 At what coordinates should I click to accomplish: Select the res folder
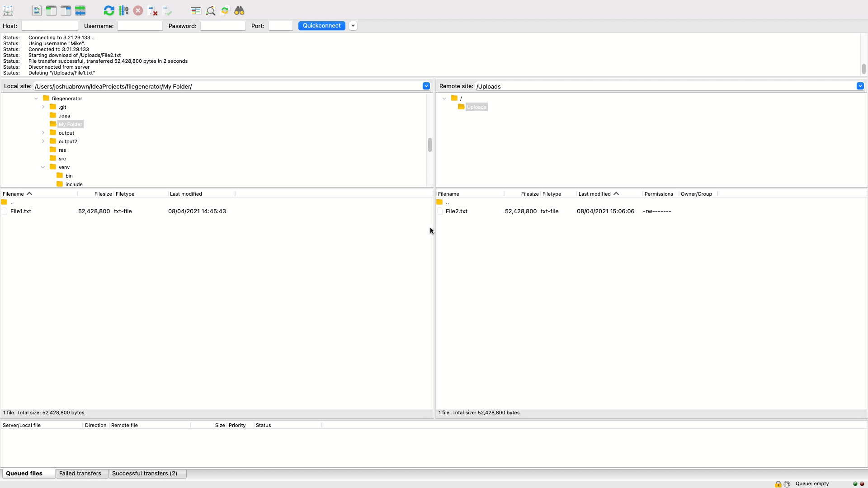(62, 150)
